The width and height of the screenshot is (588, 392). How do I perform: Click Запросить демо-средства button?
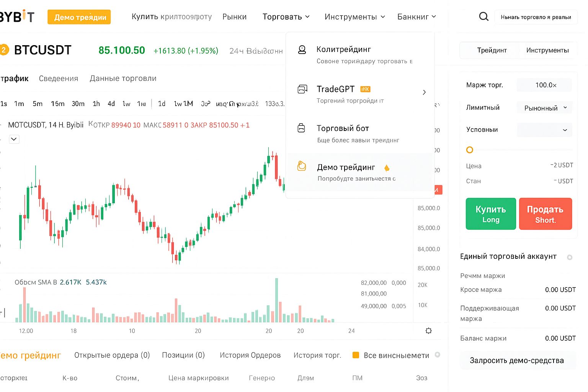(x=517, y=361)
